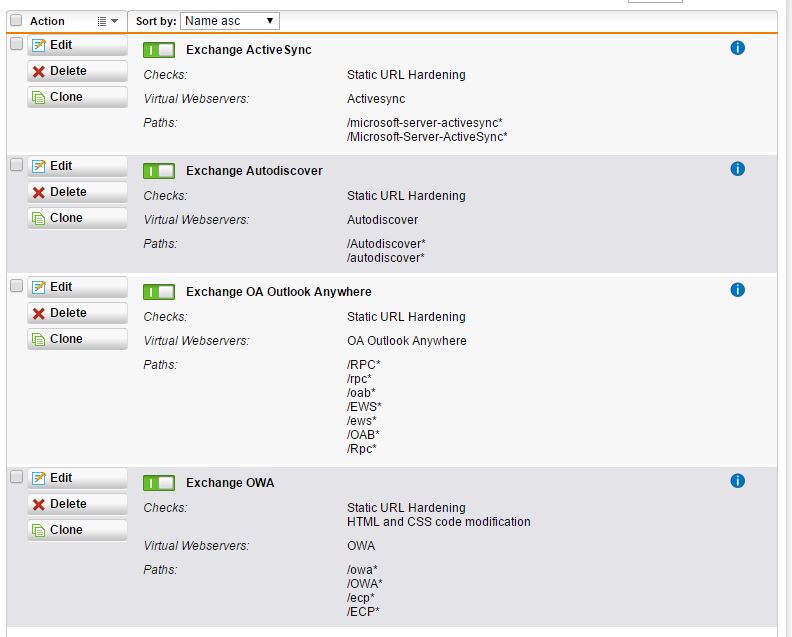
Task: Clone the Exchange OWA entry
Action: coord(77,530)
